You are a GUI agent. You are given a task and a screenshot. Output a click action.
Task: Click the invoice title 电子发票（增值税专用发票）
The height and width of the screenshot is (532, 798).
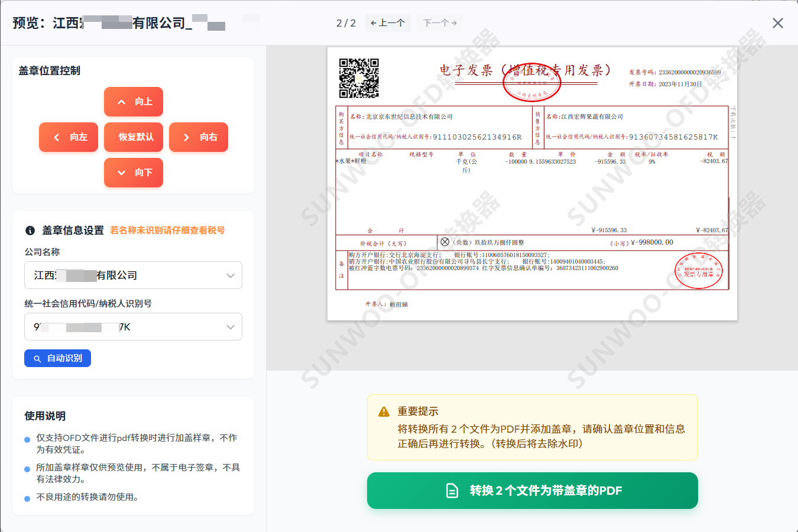(x=525, y=70)
